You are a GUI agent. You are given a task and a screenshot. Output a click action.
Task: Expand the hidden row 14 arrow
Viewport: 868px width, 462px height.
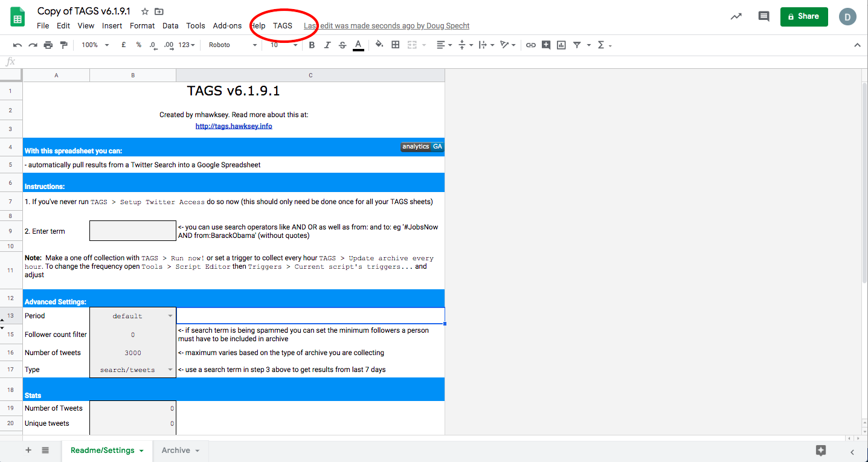[2, 328]
